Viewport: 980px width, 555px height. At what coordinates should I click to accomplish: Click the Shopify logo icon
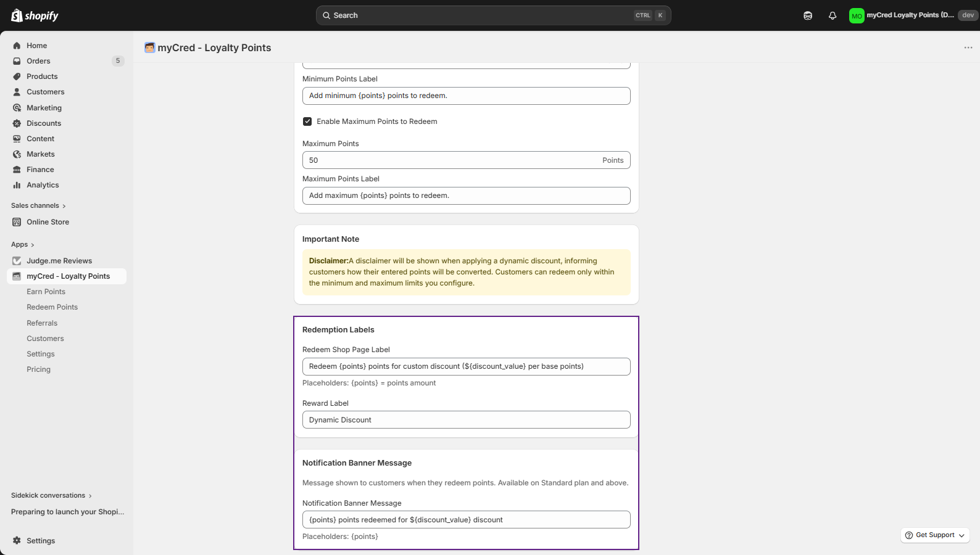17,15
